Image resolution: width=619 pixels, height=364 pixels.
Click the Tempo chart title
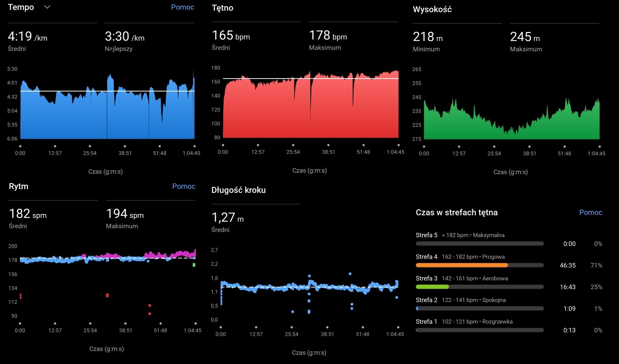pos(21,7)
